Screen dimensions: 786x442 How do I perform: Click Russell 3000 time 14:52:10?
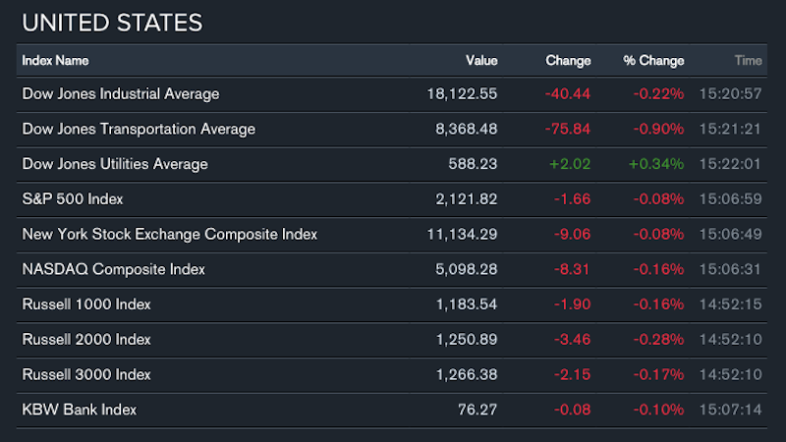click(730, 374)
